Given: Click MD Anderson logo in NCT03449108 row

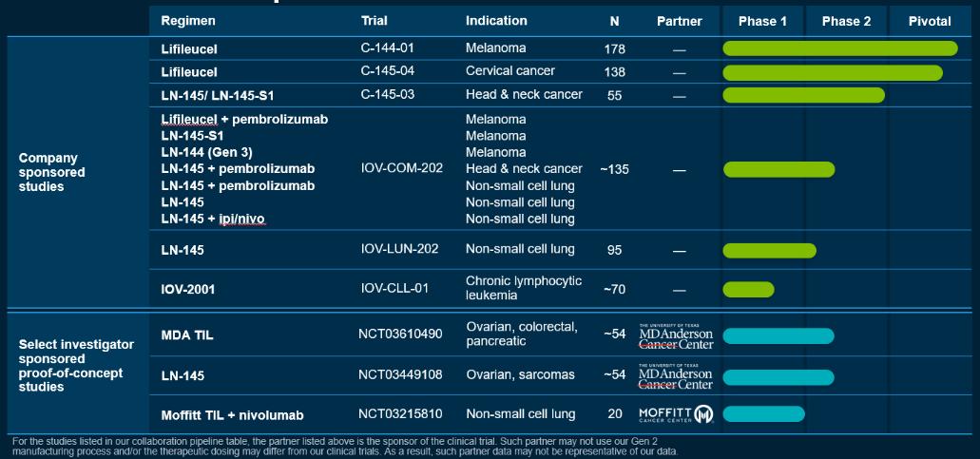Looking at the screenshot, I should tap(676, 376).
